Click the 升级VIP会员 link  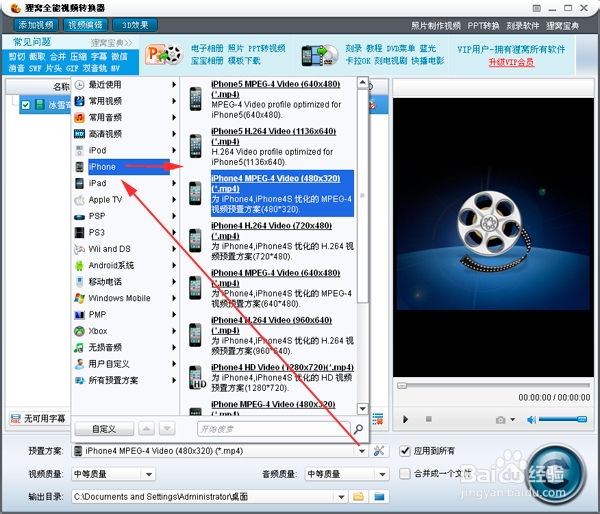[511, 62]
